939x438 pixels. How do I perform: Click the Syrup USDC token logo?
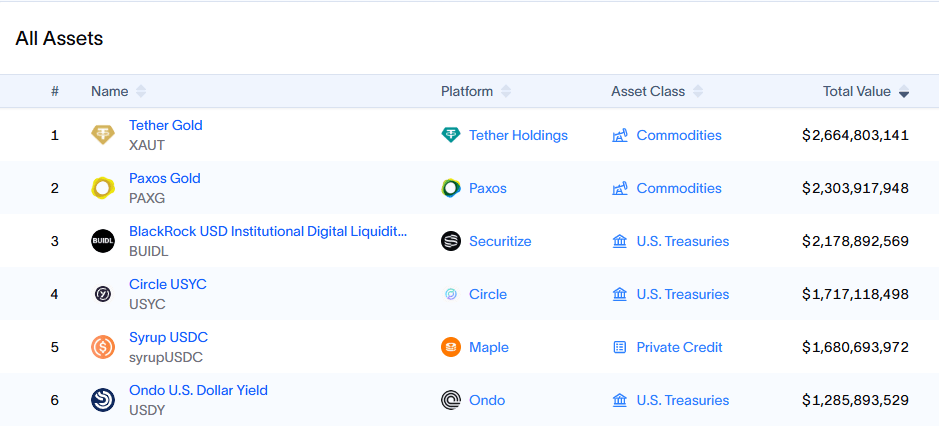pos(102,347)
